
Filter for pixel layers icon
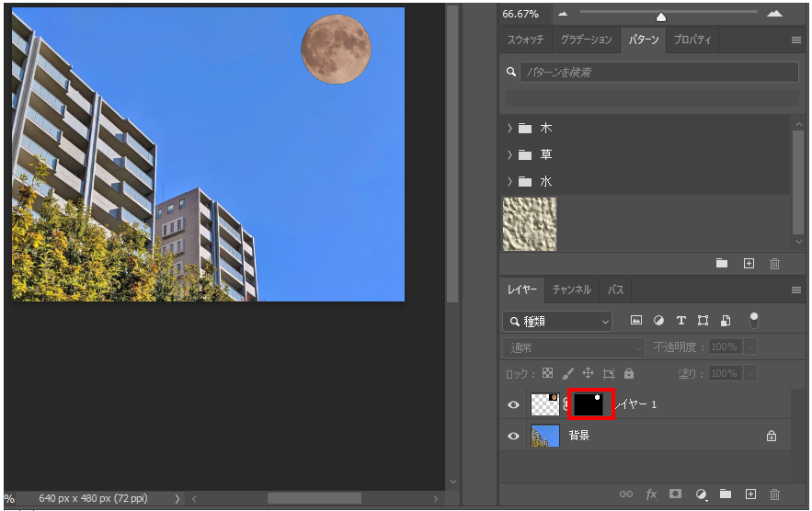pyautogui.click(x=636, y=321)
